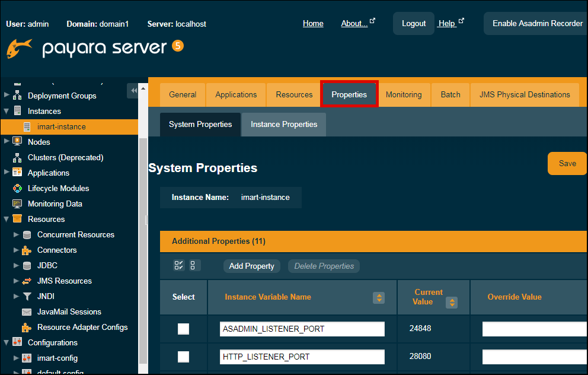This screenshot has width=588, height=375.
Task: Click the Clusters (Deprecated) icon
Action: click(17, 157)
